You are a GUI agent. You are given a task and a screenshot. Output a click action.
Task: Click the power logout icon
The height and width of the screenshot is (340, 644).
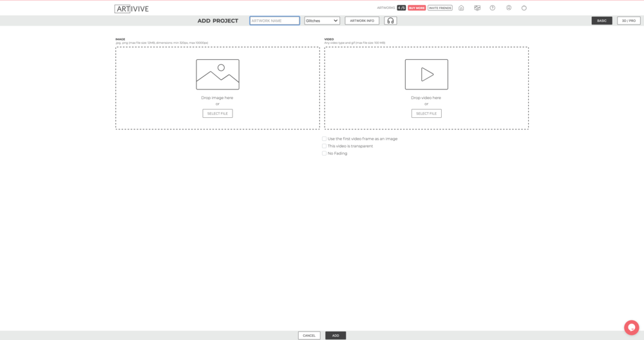524,8
